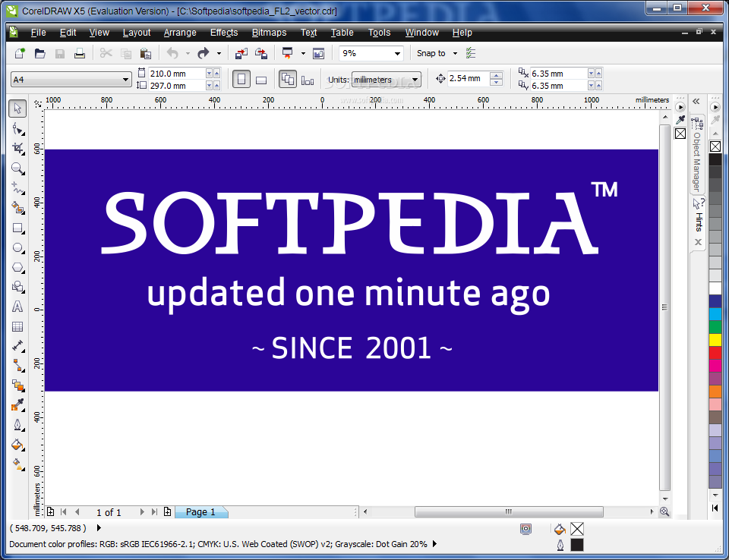Expand the Application launcher dropdown arrow
729x560 pixels.
click(x=303, y=53)
